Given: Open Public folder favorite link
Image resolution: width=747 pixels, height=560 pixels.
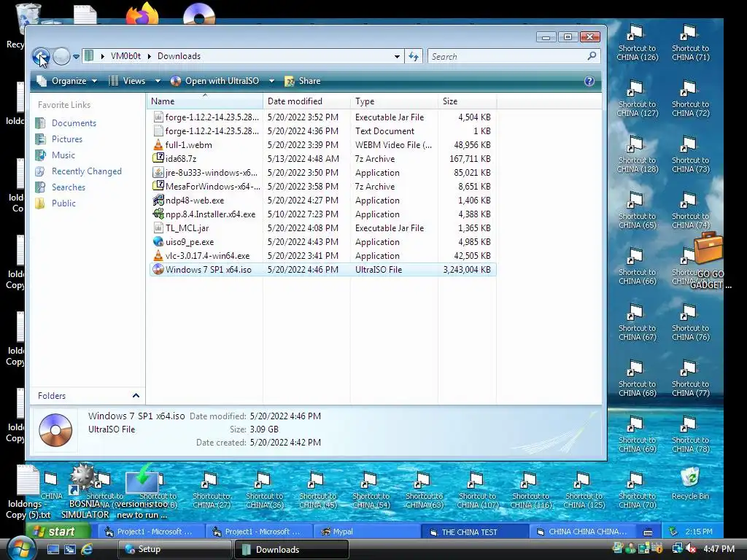Looking at the screenshot, I should [x=63, y=203].
